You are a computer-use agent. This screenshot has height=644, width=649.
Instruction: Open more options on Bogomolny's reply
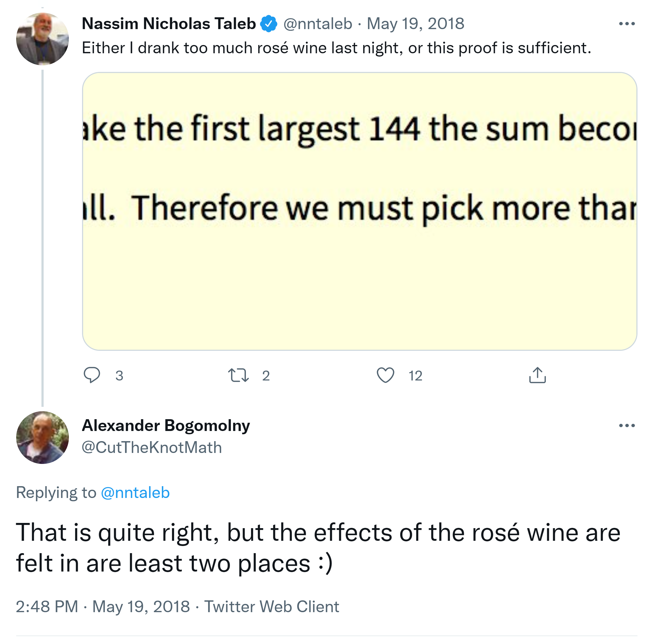626,425
